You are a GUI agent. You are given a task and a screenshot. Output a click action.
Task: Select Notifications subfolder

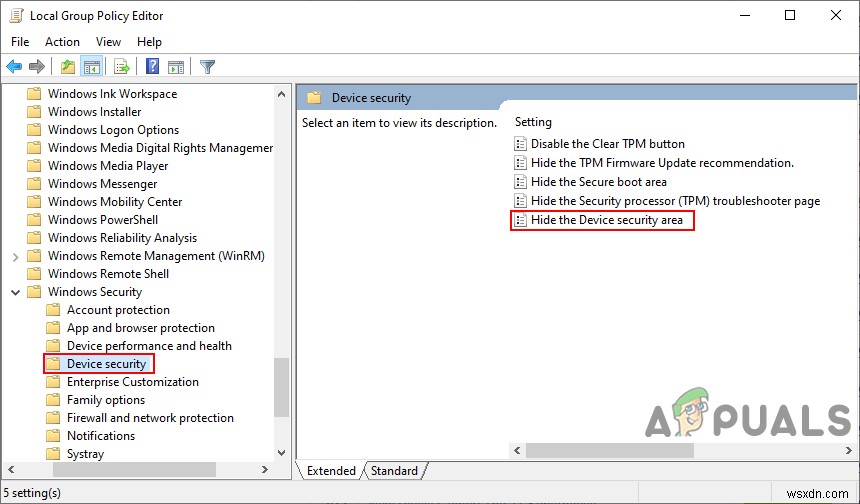pos(101,436)
